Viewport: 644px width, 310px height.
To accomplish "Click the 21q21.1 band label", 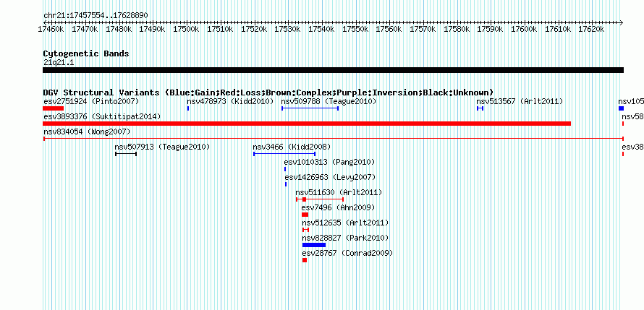I will 59,63.
